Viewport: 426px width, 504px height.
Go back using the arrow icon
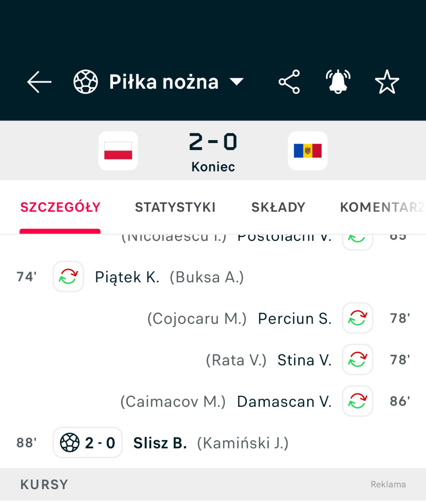(39, 82)
